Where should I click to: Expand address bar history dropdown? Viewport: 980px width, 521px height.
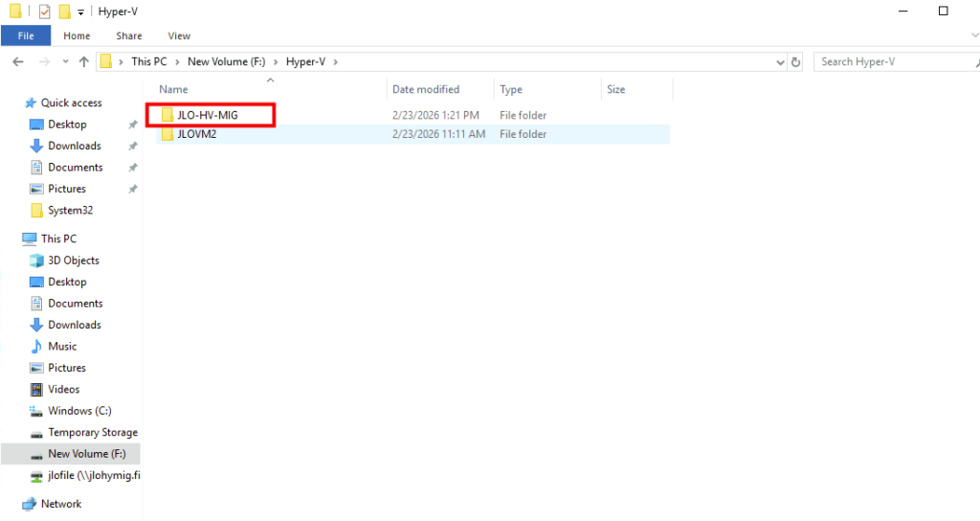click(780, 61)
